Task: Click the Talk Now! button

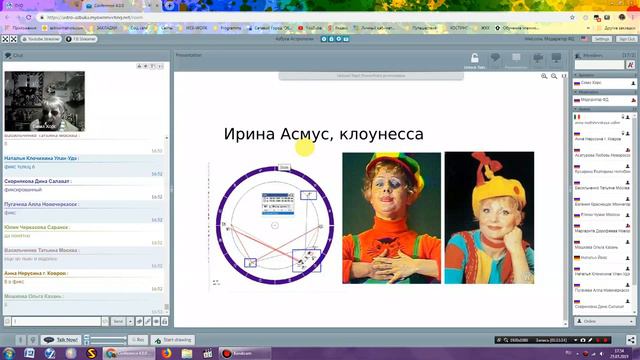Action: click(x=61, y=340)
